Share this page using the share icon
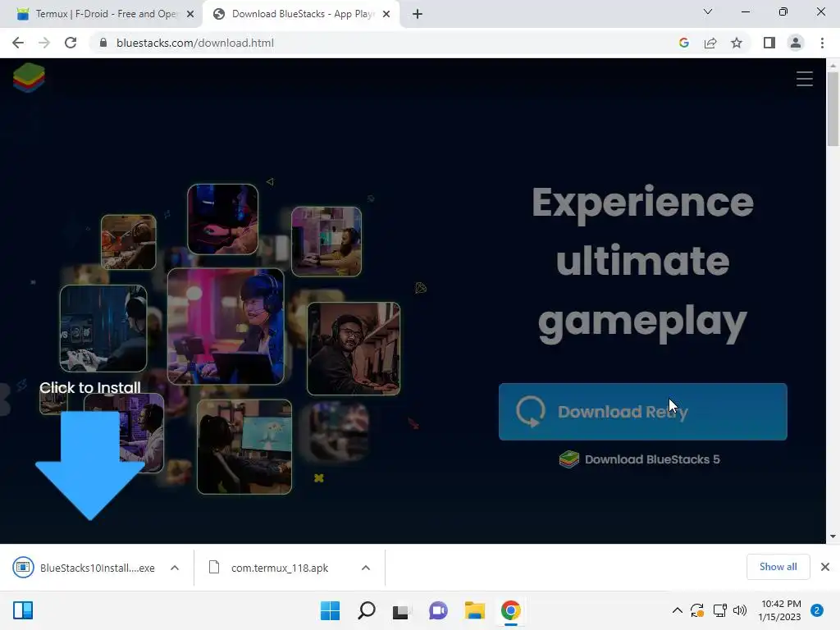 [710, 43]
